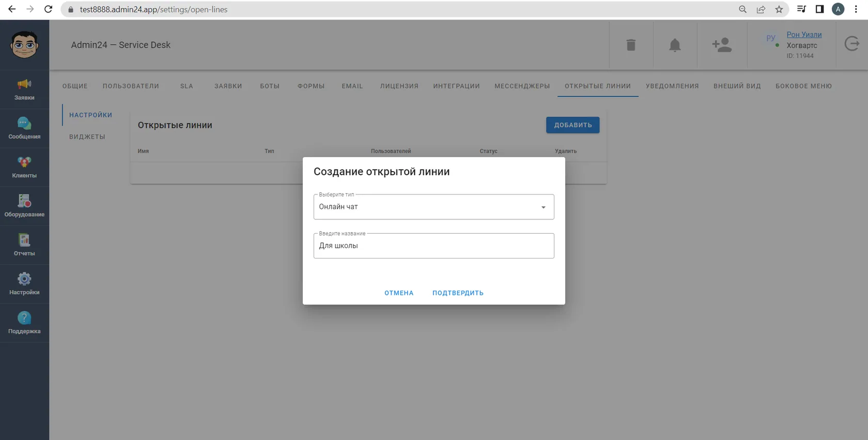Open the Оборудование sidebar section
868x440 pixels.
point(24,206)
